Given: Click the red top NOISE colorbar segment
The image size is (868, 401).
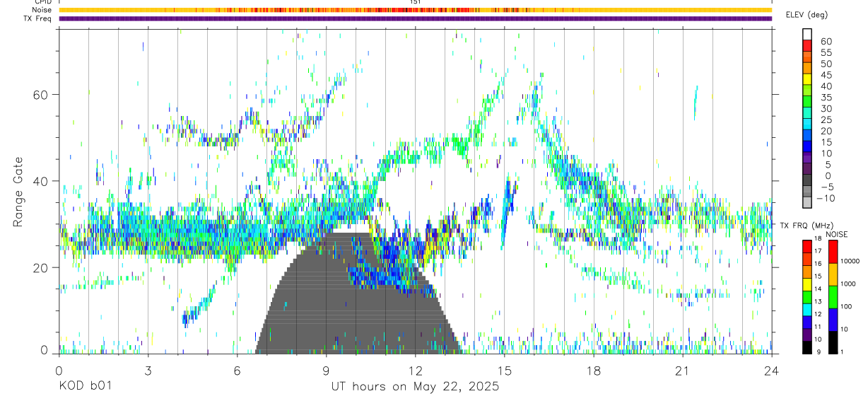Looking at the screenshot, I should [x=833, y=252].
